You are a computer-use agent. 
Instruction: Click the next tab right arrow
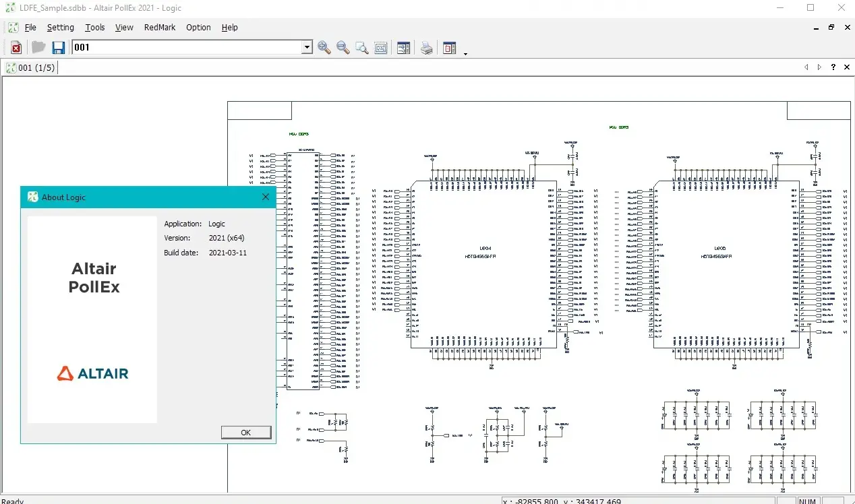[819, 67]
